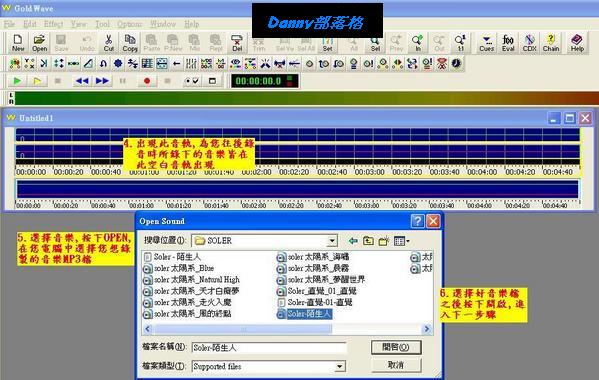Click the upper channel waveform in Untitled1
The image size is (599, 380).
[x=297, y=135]
